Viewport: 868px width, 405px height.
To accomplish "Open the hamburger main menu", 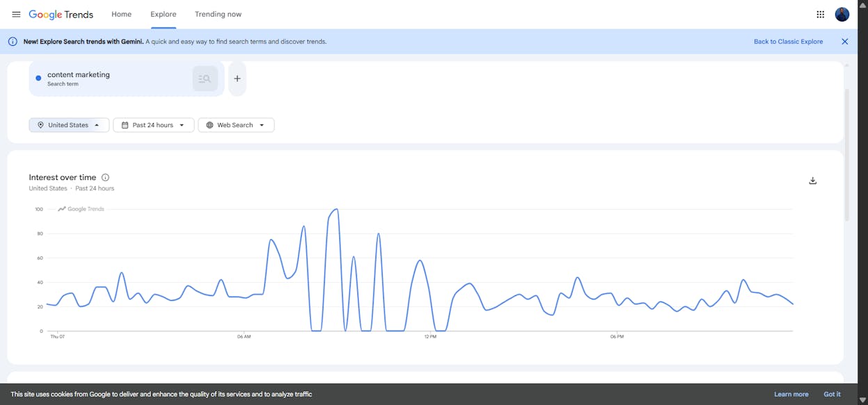I will (x=16, y=14).
